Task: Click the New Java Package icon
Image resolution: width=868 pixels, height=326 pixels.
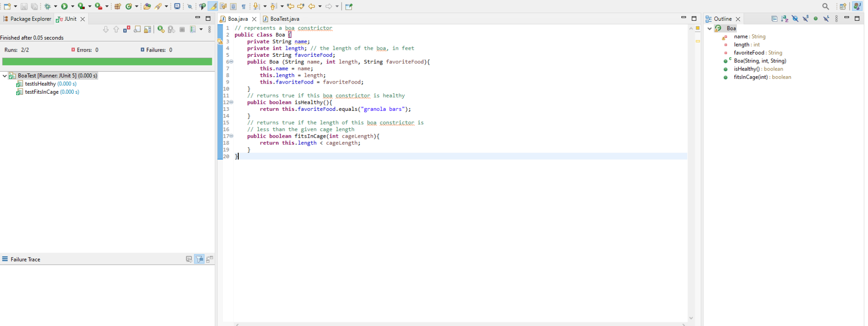Action: [118, 6]
